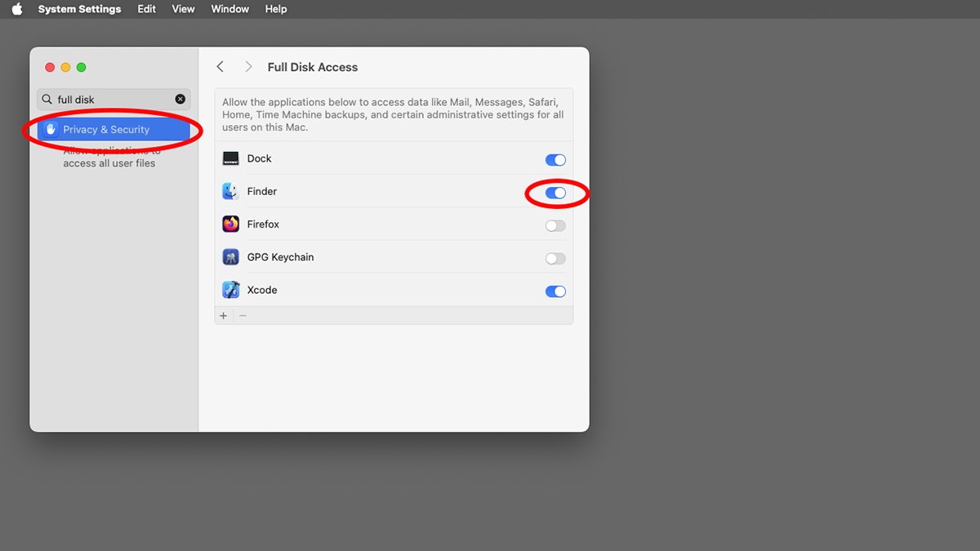Click the Firefox app icon
The width and height of the screenshot is (980, 551).
(x=230, y=224)
